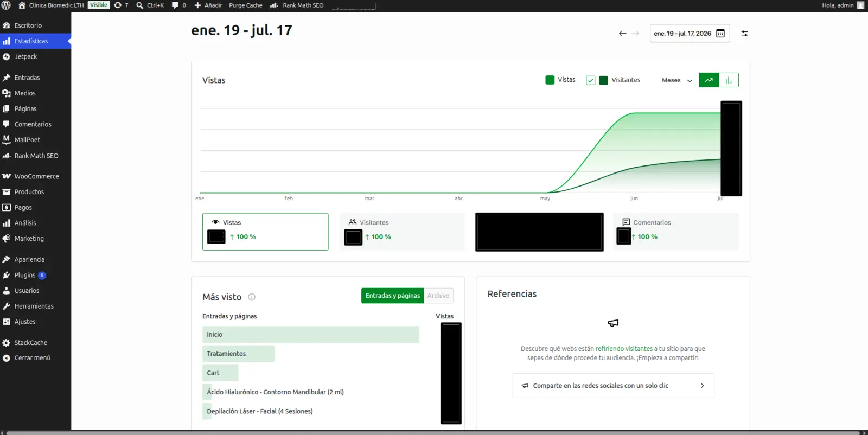
Task: Open WooCommerce in the sidebar
Action: pyautogui.click(x=35, y=176)
